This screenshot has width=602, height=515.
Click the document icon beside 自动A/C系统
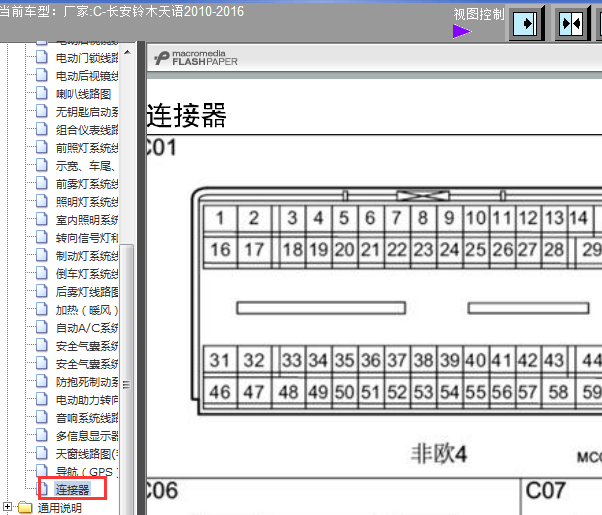point(42,327)
